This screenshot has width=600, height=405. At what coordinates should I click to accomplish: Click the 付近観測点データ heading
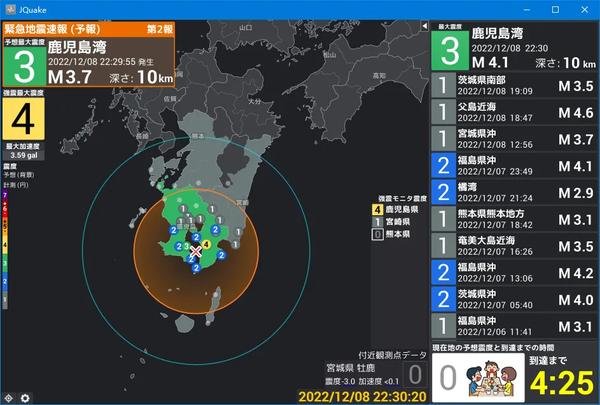coord(392,355)
